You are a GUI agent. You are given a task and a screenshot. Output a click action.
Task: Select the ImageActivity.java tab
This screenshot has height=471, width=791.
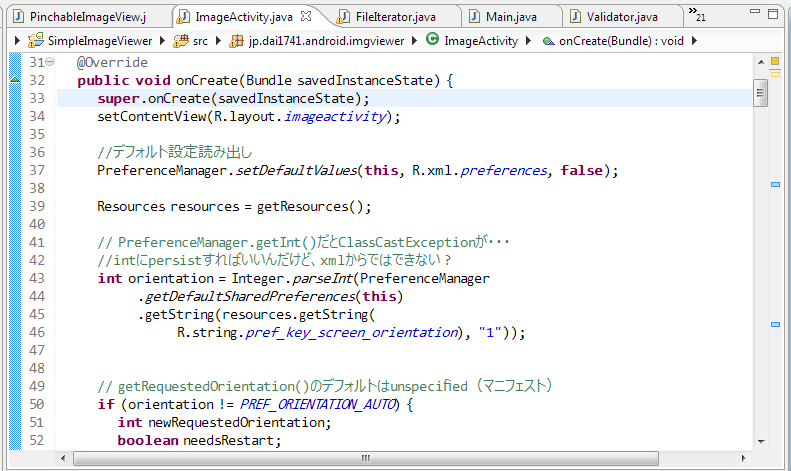(x=244, y=17)
